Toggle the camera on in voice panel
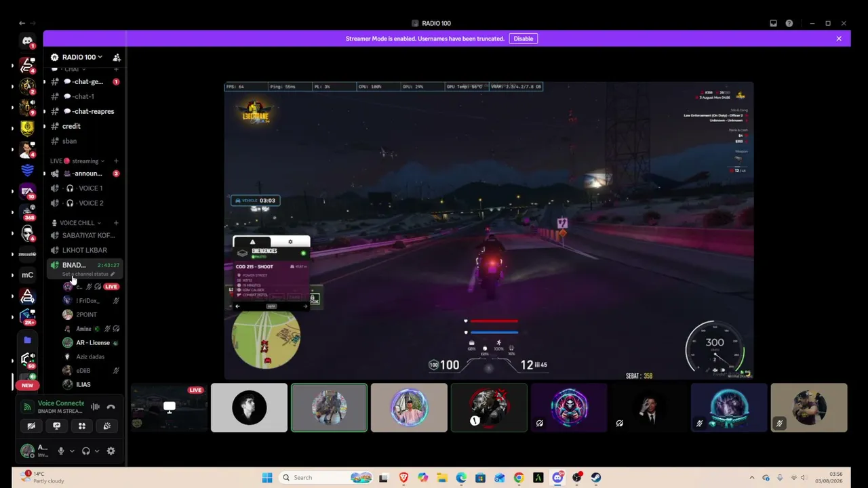Viewport: 868px width, 488px height. coord(31,426)
